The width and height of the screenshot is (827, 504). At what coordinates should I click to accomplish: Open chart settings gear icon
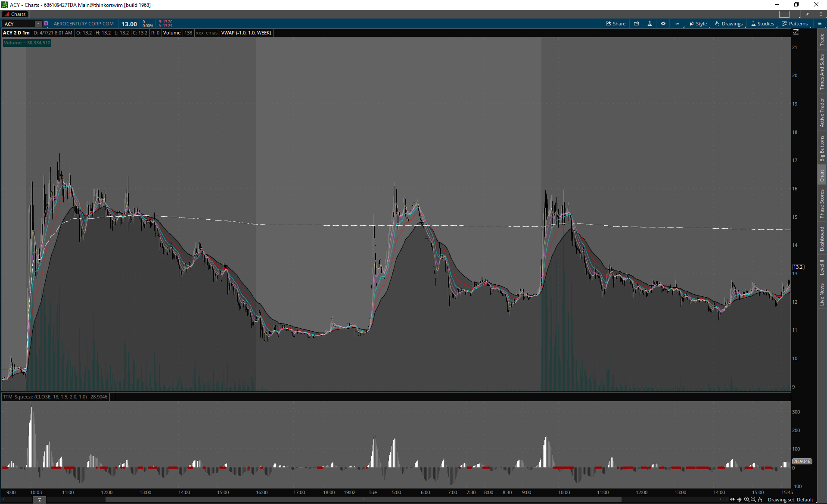click(x=663, y=24)
